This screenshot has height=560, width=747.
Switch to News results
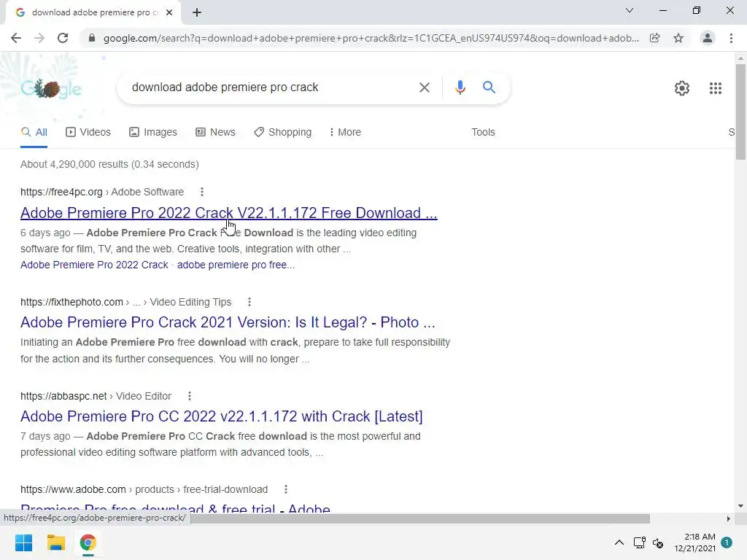point(215,133)
